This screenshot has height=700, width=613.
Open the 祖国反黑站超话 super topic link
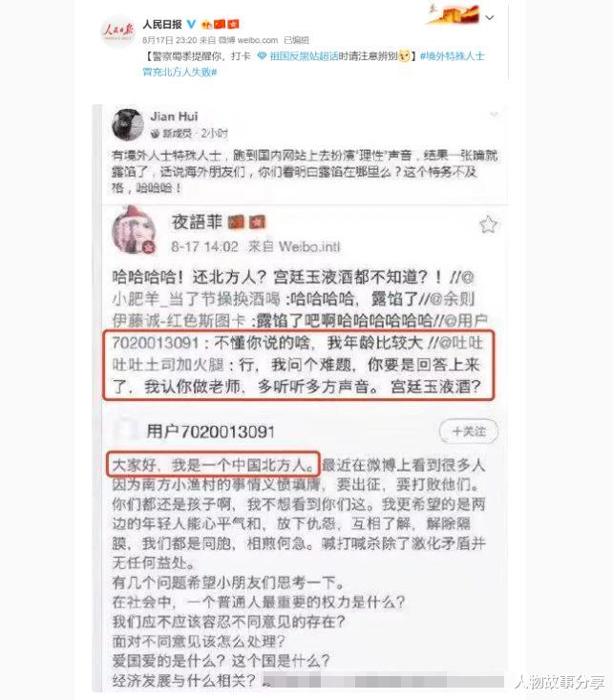click(304, 56)
